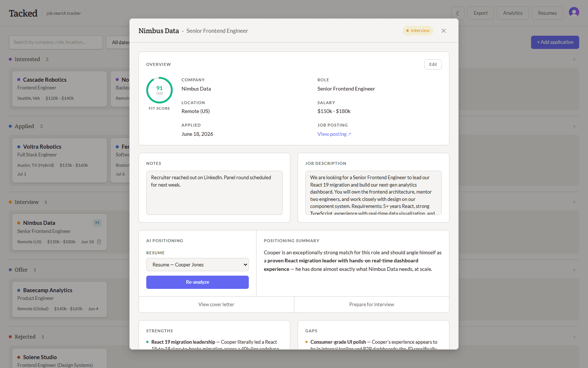Click Add application button
The height and width of the screenshot is (368, 588).
point(555,42)
